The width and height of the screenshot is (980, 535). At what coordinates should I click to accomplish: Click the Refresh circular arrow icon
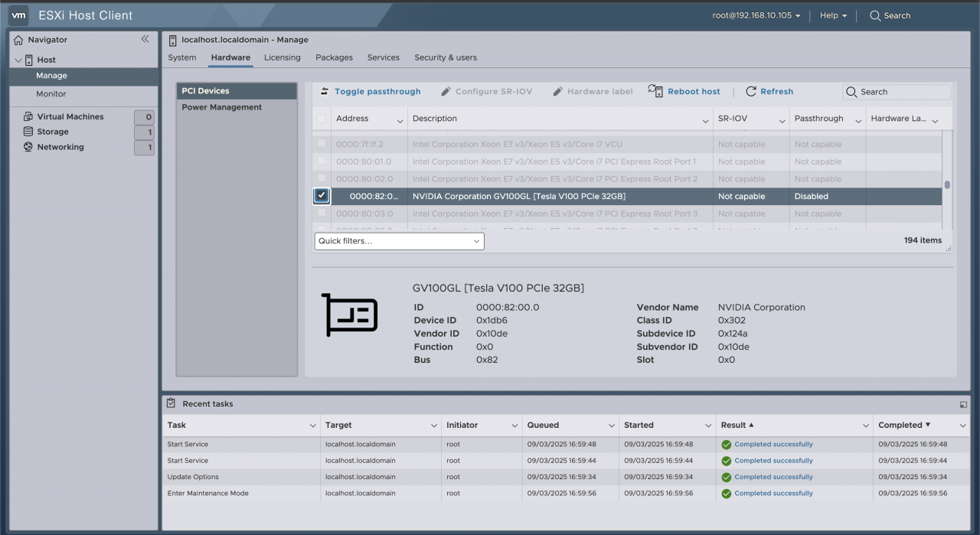(751, 91)
